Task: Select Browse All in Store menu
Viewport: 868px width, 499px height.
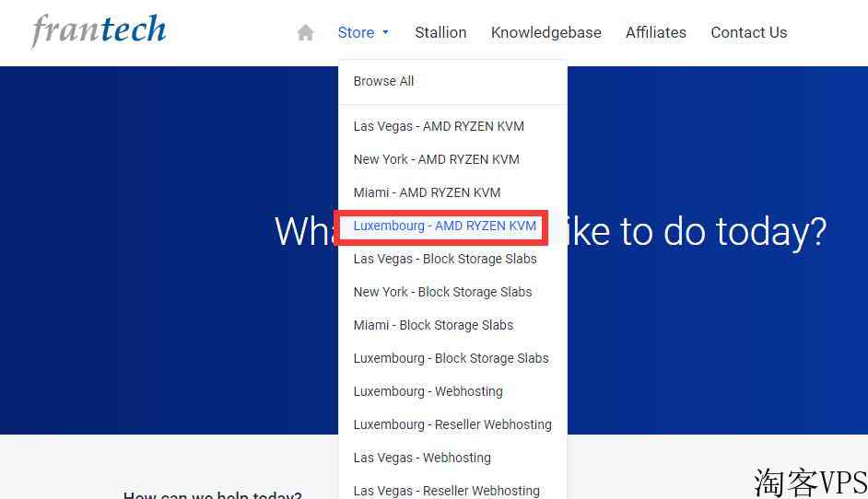Action: click(383, 81)
